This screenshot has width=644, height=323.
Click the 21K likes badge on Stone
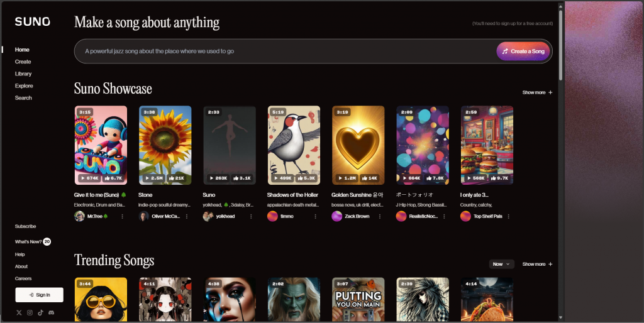(x=176, y=178)
